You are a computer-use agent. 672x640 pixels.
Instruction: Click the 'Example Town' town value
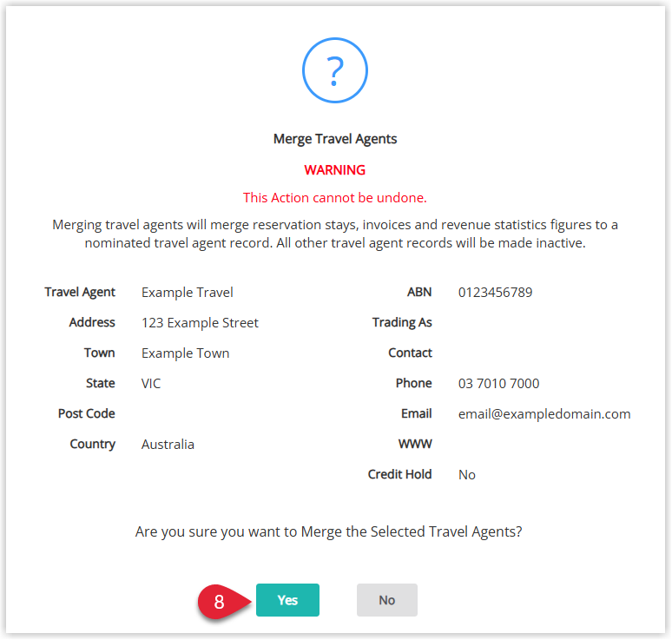186,353
